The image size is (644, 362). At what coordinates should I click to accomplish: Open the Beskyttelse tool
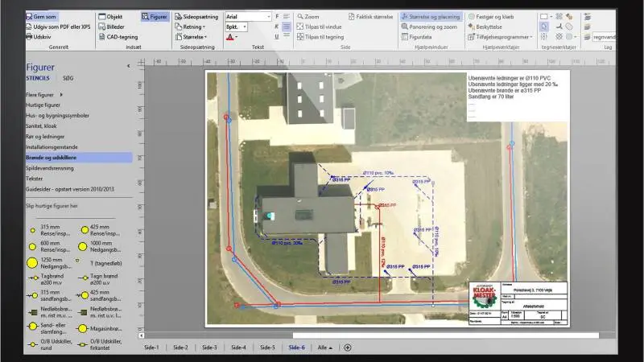point(485,27)
